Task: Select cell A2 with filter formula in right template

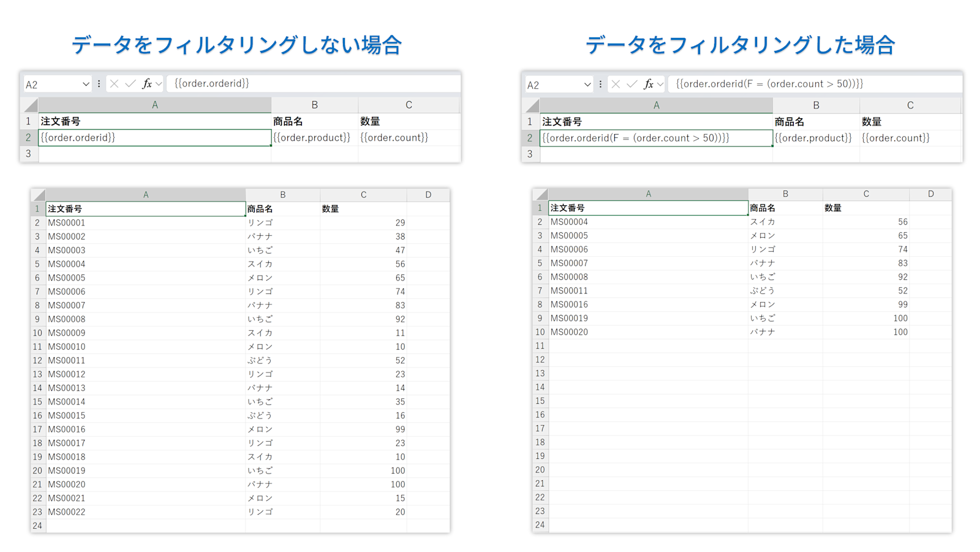Action: (x=656, y=138)
